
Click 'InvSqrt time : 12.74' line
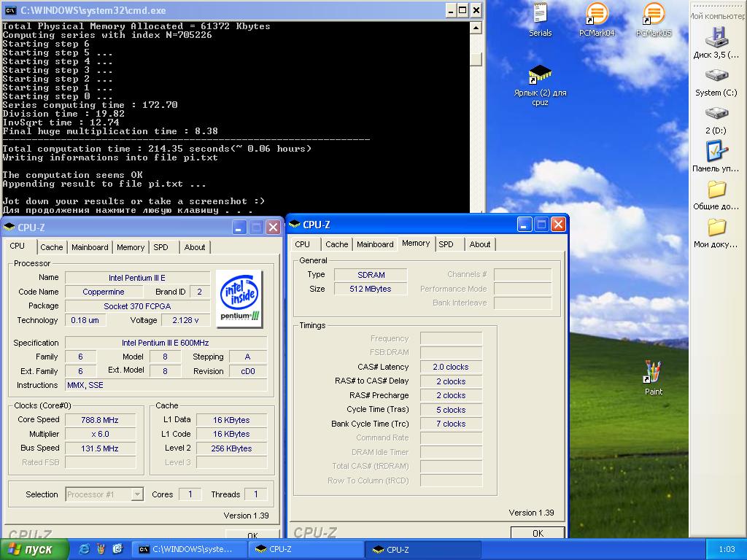point(61,122)
